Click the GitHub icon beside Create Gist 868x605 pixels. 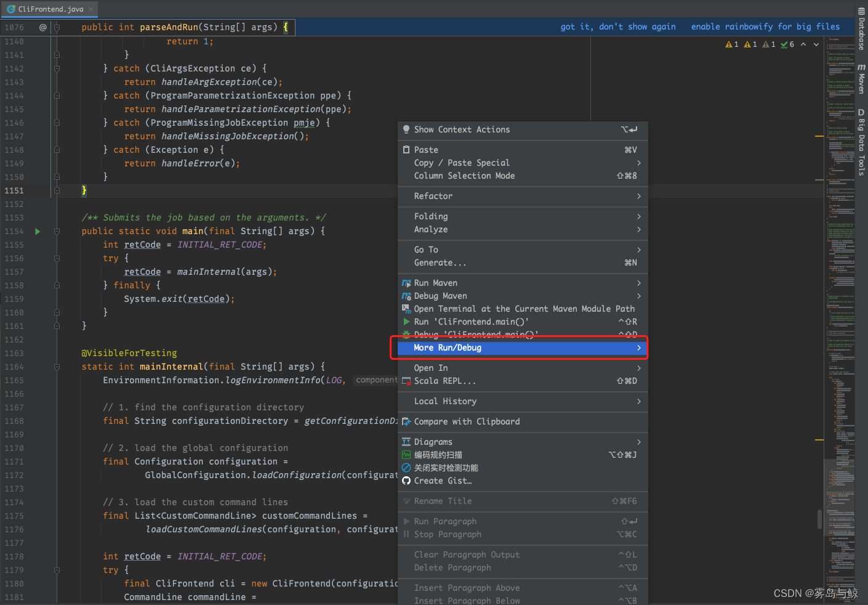coord(406,481)
